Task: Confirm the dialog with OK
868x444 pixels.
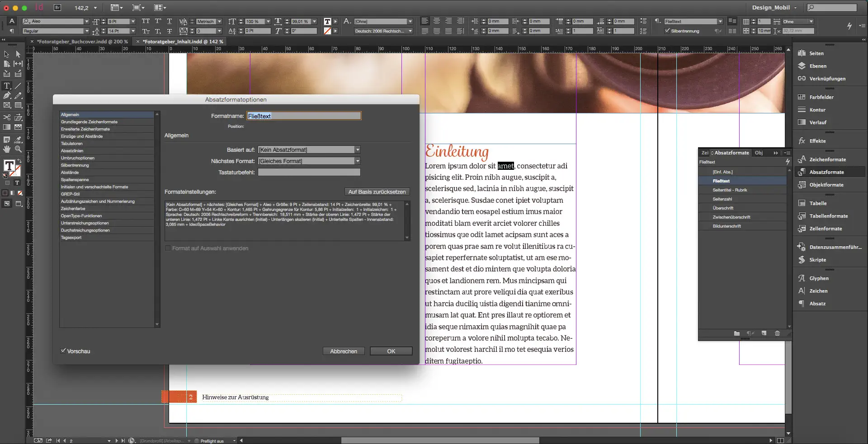Action: 391,351
